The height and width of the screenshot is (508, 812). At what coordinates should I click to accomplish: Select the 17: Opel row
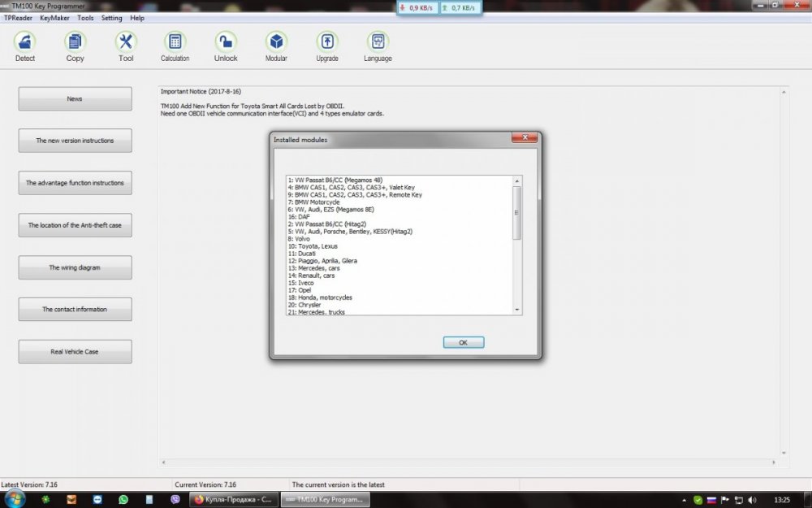[300, 290]
